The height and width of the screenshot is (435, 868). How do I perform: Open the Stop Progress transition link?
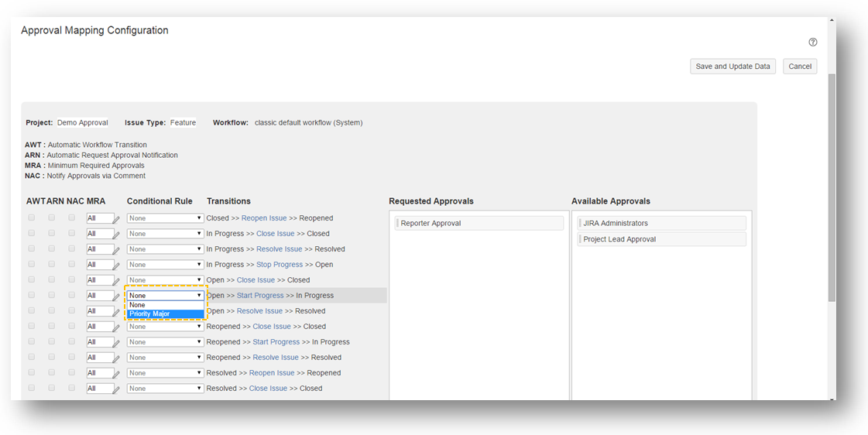point(280,265)
